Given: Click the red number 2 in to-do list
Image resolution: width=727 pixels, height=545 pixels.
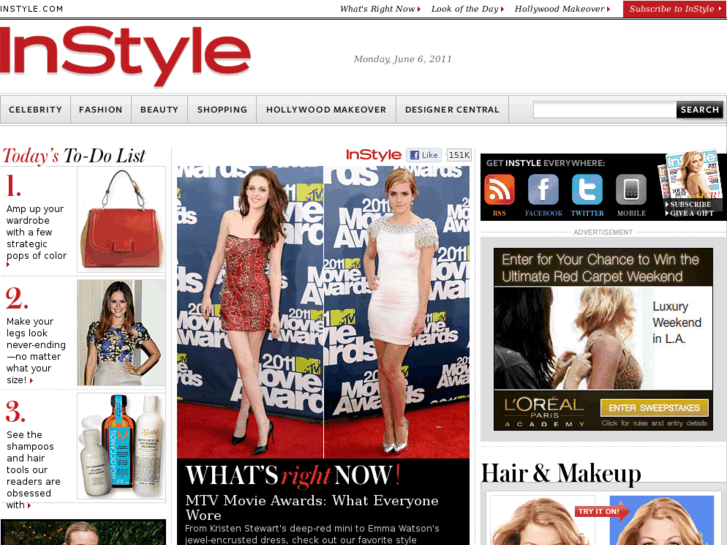Looking at the screenshot, I should [17, 298].
